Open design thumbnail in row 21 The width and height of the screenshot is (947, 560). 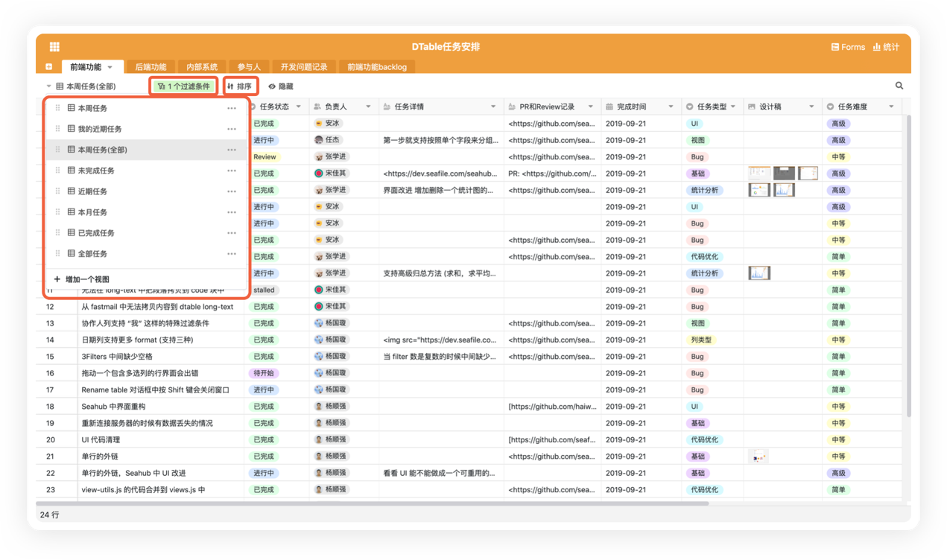pyautogui.click(x=758, y=456)
